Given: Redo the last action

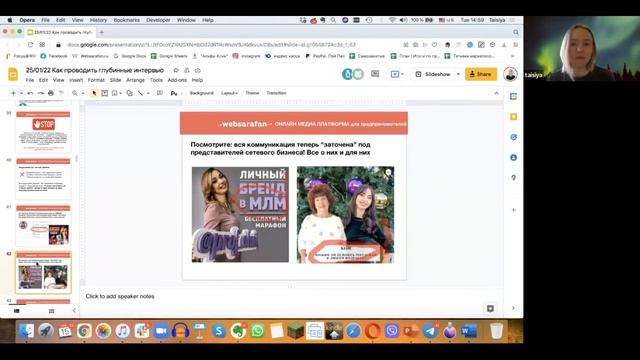Looking at the screenshot, I should pyautogui.click(x=40, y=93).
